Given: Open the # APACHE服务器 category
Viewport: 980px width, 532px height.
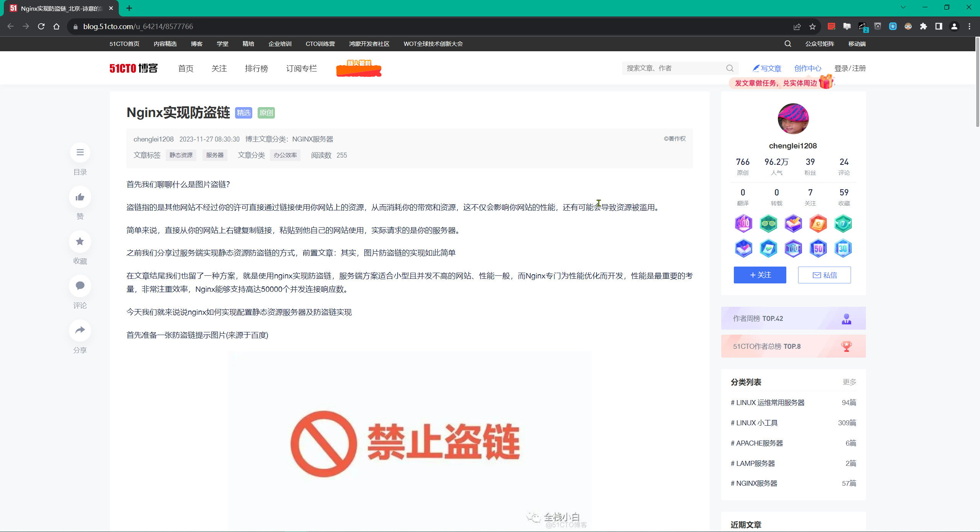Looking at the screenshot, I should click(757, 443).
